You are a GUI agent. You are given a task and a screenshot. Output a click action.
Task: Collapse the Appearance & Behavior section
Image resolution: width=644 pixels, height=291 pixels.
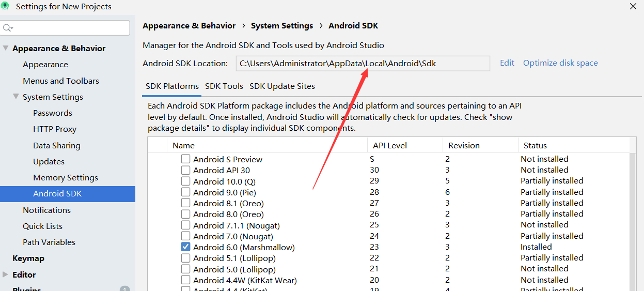pos(6,48)
